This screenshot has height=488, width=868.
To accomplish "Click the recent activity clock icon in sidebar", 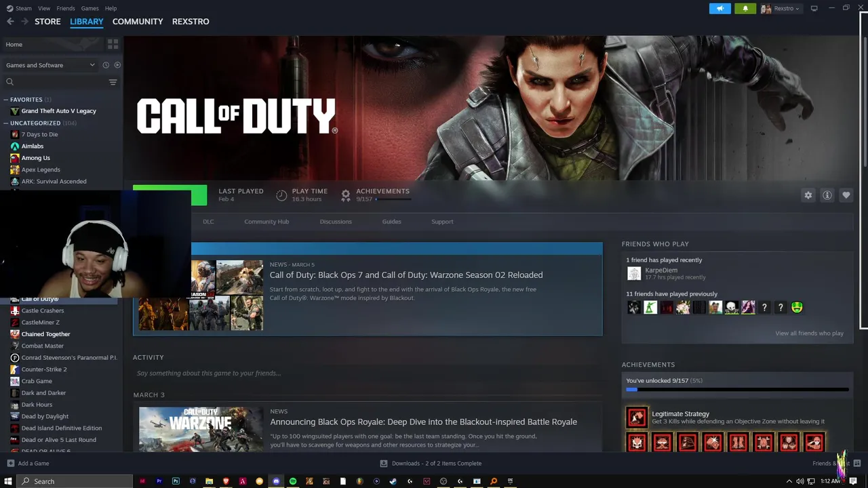I will tap(106, 65).
